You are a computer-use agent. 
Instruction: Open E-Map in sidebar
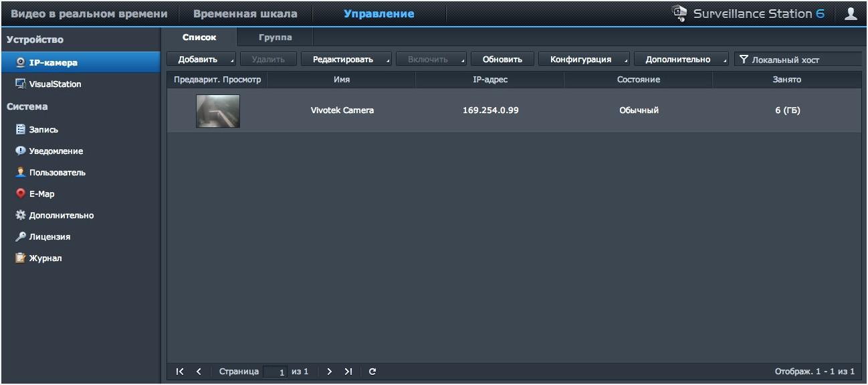coord(80,194)
